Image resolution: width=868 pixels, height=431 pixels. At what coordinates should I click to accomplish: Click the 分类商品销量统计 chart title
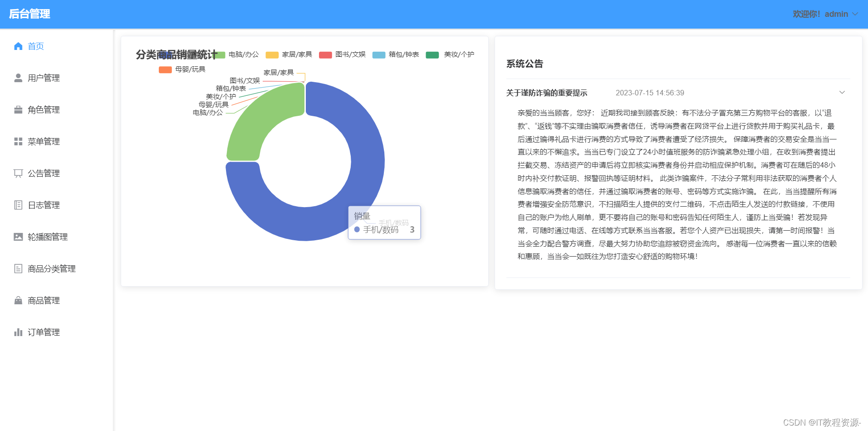pyautogui.click(x=177, y=55)
